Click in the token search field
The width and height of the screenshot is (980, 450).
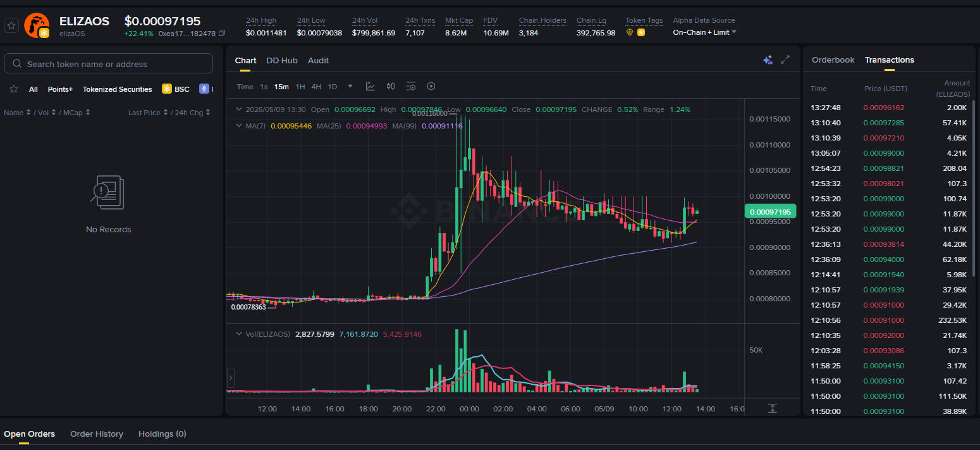coord(108,64)
